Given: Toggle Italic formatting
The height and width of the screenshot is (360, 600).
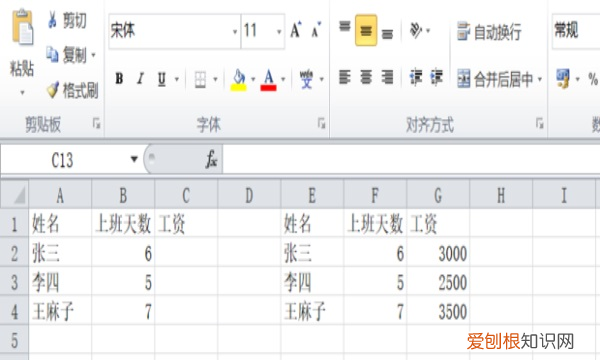Looking at the screenshot, I should pyautogui.click(x=140, y=79).
